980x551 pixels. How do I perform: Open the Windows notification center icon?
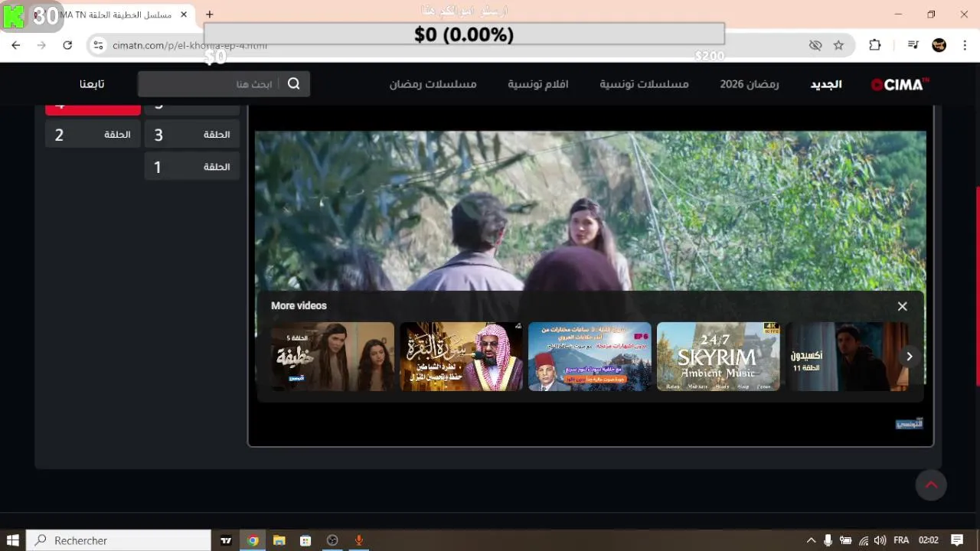coord(957,540)
